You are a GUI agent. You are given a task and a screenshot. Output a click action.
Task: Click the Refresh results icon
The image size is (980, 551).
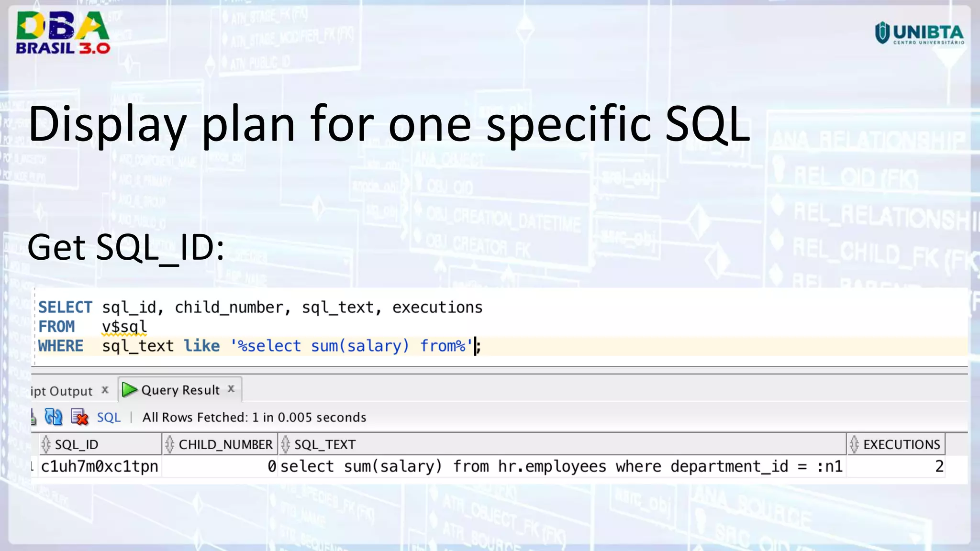click(53, 417)
